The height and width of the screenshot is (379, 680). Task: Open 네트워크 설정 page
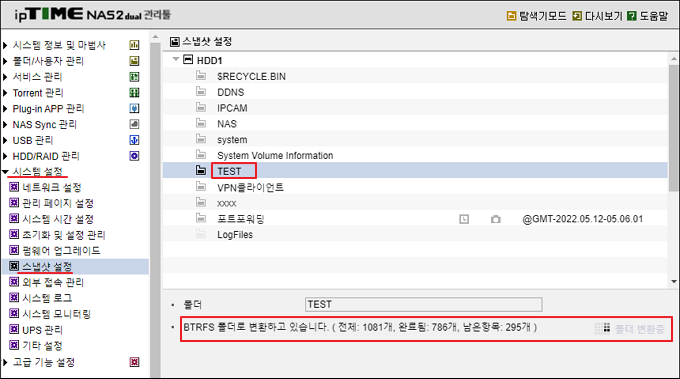click(52, 187)
